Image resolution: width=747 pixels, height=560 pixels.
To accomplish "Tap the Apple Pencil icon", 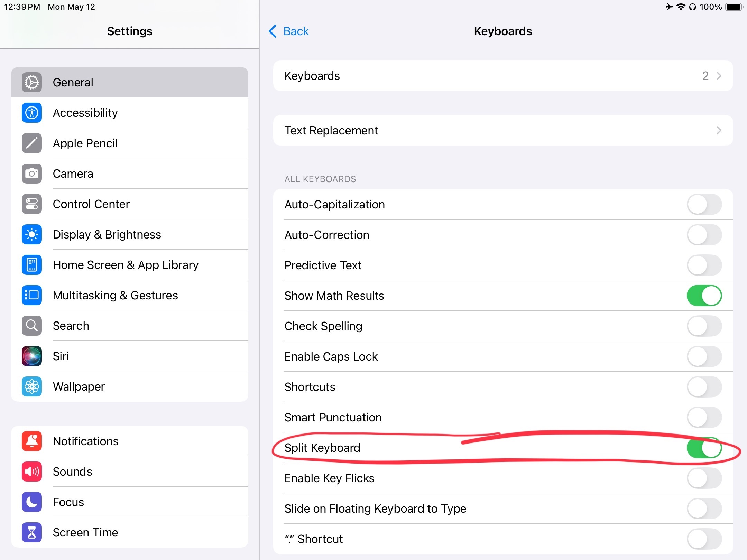I will [x=32, y=143].
